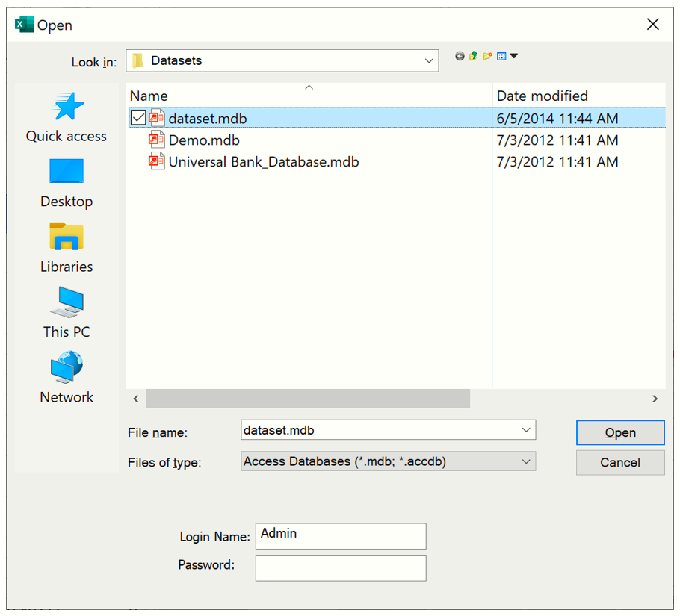The height and width of the screenshot is (616, 680).
Task: Open Quick access in sidebar
Action: [x=67, y=117]
